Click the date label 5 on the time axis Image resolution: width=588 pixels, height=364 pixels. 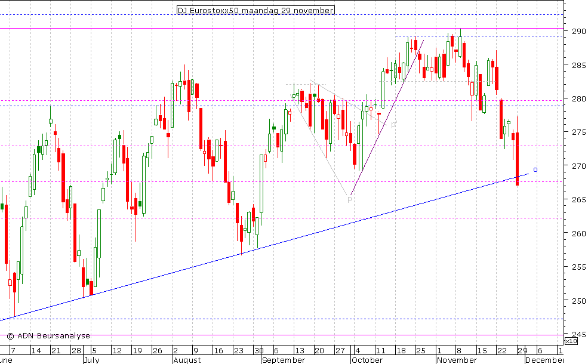(94, 350)
